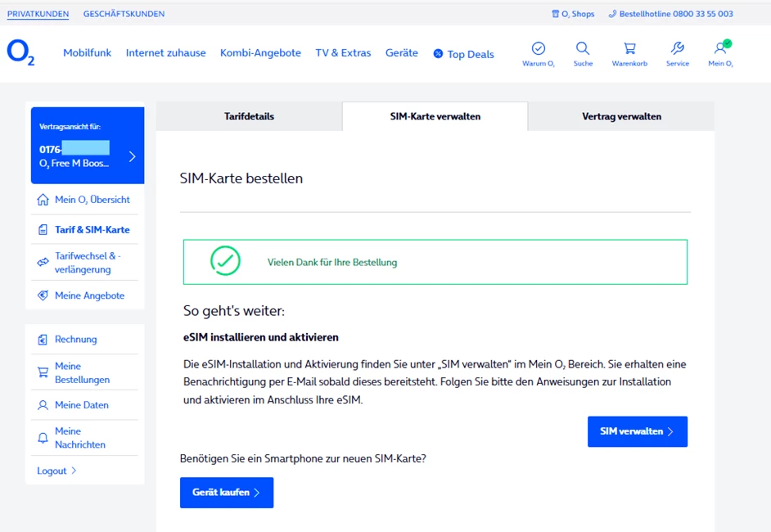Click the green confirmation checkmark

coord(225,260)
